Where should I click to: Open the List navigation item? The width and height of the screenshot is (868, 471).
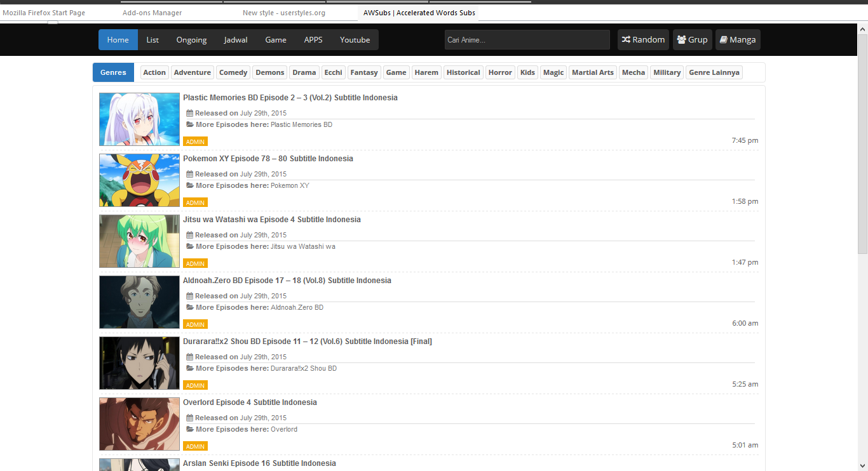(x=153, y=39)
